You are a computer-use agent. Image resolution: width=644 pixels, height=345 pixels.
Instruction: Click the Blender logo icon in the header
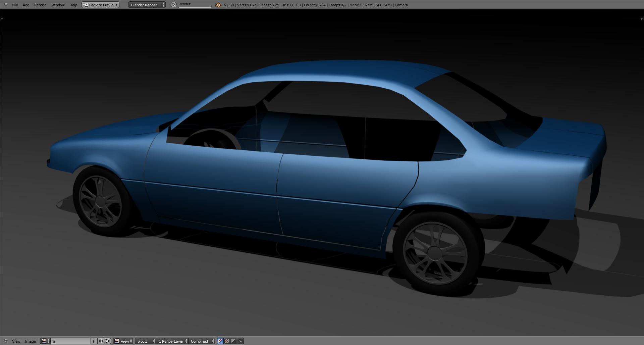[218, 5]
